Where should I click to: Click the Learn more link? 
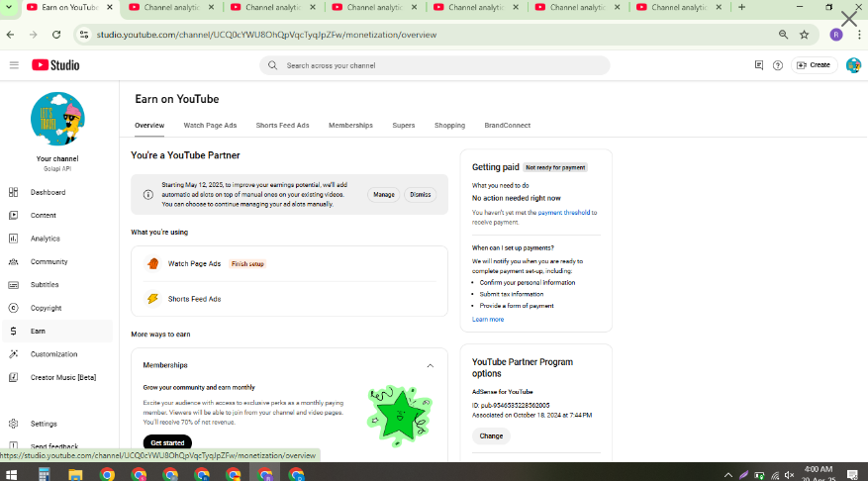(488, 320)
